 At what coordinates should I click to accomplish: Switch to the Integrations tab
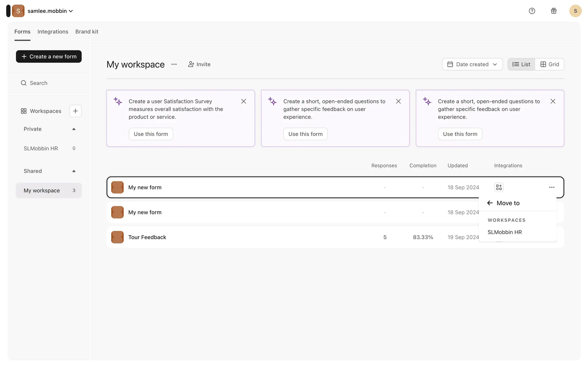[x=53, y=32]
